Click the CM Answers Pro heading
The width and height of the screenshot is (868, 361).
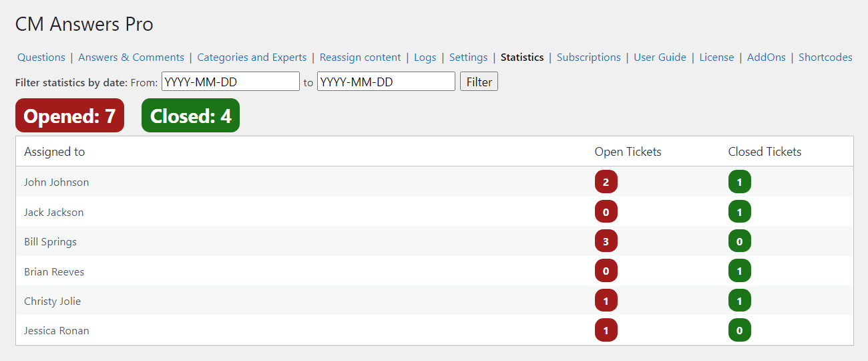click(x=84, y=25)
